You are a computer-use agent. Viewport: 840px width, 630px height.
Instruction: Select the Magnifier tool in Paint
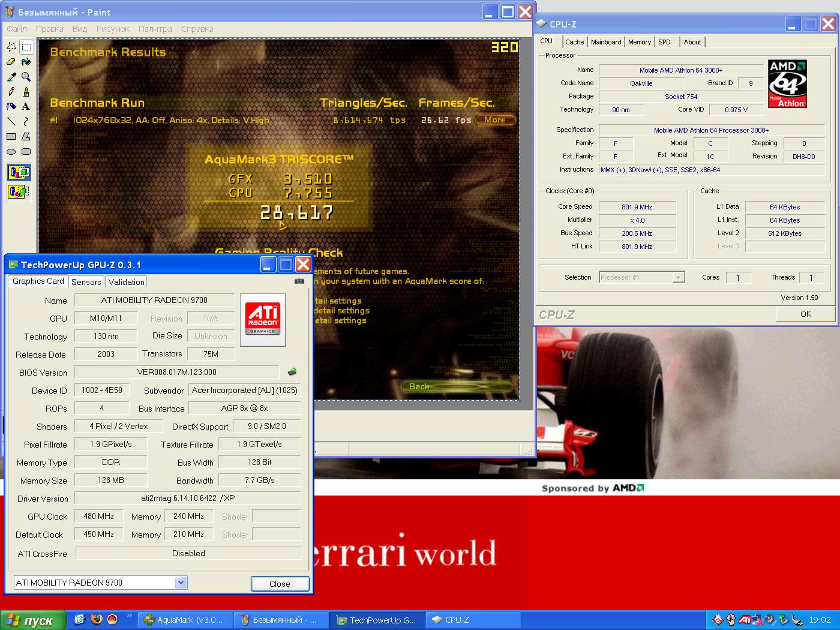point(26,76)
